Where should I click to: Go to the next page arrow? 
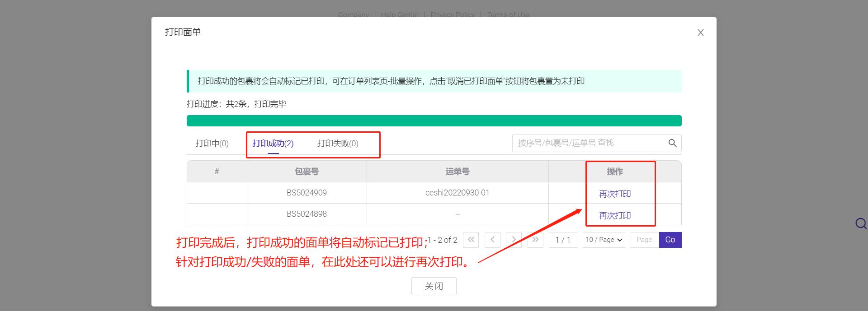tap(514, 240)
